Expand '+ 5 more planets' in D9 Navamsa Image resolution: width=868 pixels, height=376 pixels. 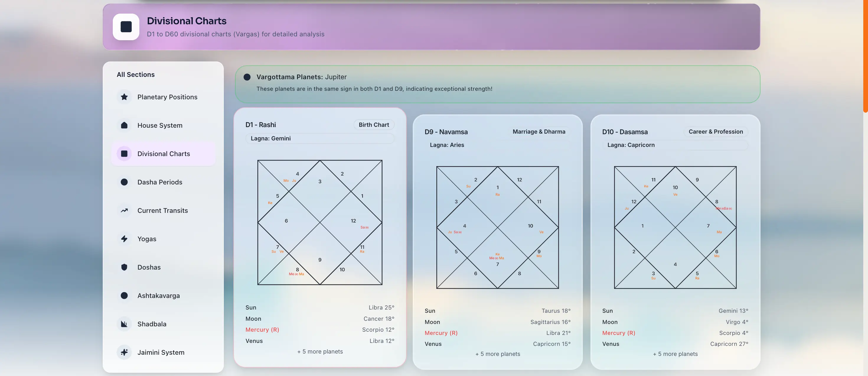point(497,354)
